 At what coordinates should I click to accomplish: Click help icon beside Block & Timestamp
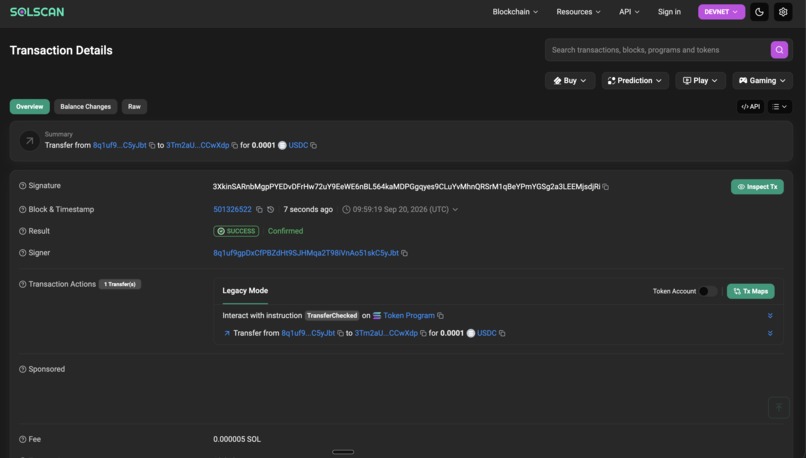pos(23,209)
